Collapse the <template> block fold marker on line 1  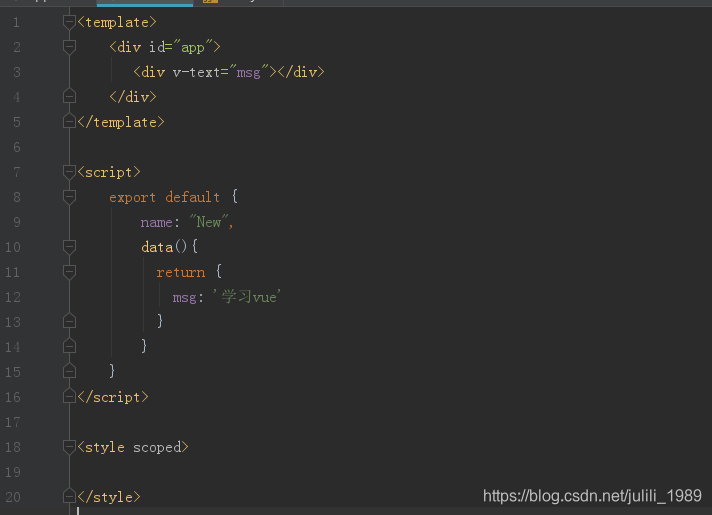pyautogui.click(x=69, y=22)
